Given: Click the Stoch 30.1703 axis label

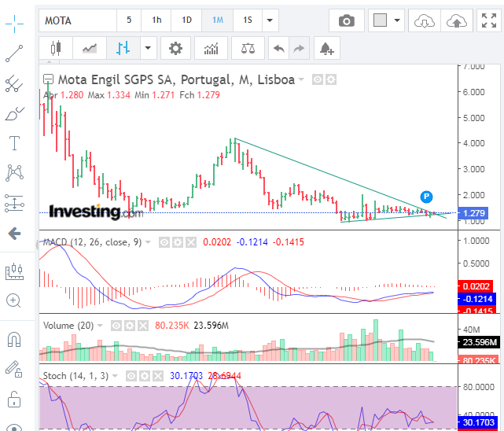Looking at the screenshot, I should click(x=478, y=422).
